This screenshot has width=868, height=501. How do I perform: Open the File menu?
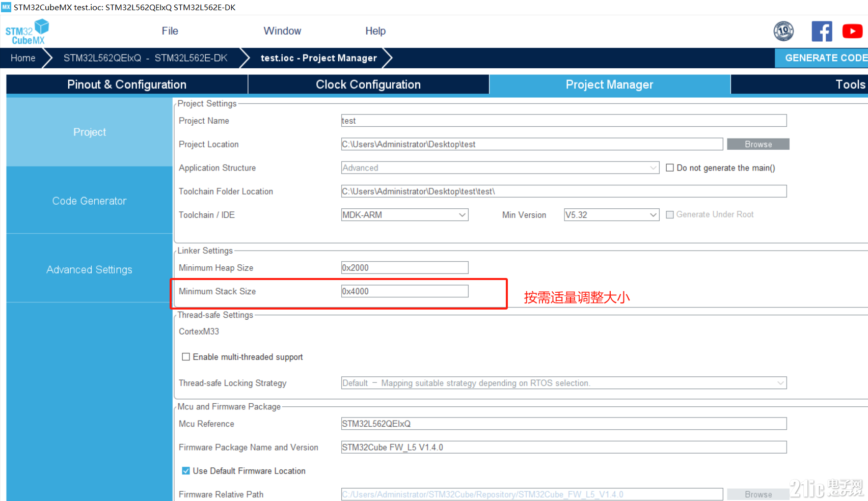coord(170,31)
